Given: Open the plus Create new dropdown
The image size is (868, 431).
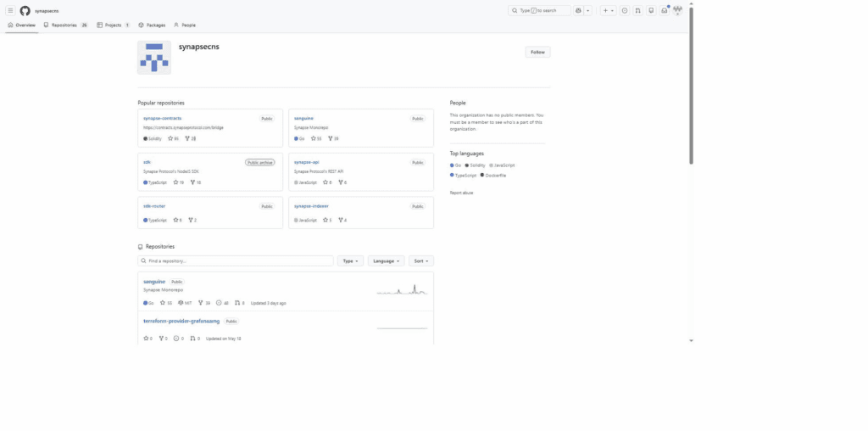Looking at the screenshot, I should pos(608,10).
